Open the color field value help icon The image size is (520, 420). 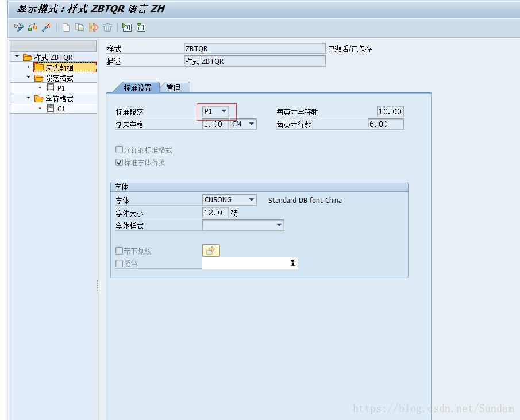point(293,263)
